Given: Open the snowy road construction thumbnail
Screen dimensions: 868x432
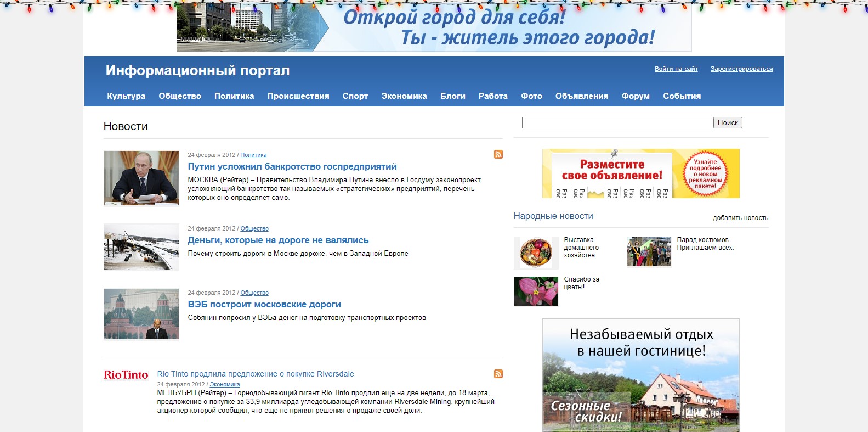Looking at the screenshot, I should (x=141, y=247).
